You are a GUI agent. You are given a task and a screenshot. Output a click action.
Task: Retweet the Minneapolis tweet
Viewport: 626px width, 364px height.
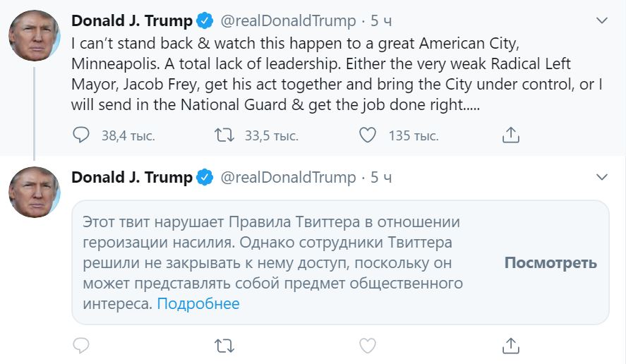coord(223,135)
